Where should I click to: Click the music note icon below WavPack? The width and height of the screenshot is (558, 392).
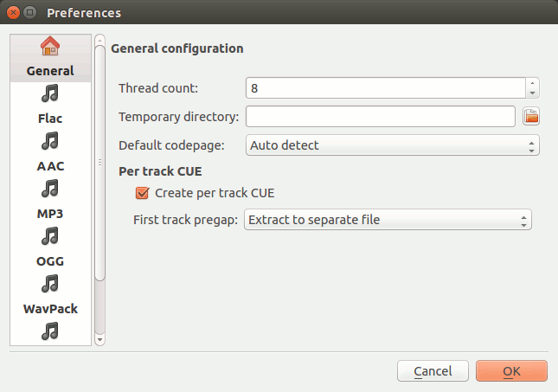pos(50,331)
